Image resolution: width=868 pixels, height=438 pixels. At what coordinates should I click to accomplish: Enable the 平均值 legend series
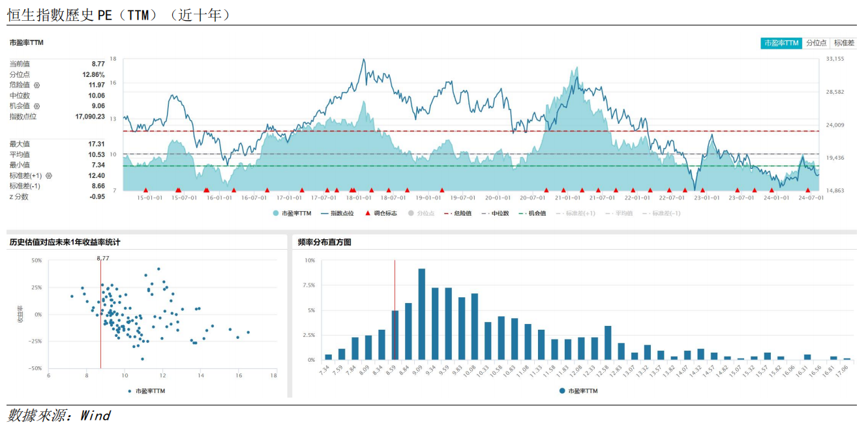[622, 213]
